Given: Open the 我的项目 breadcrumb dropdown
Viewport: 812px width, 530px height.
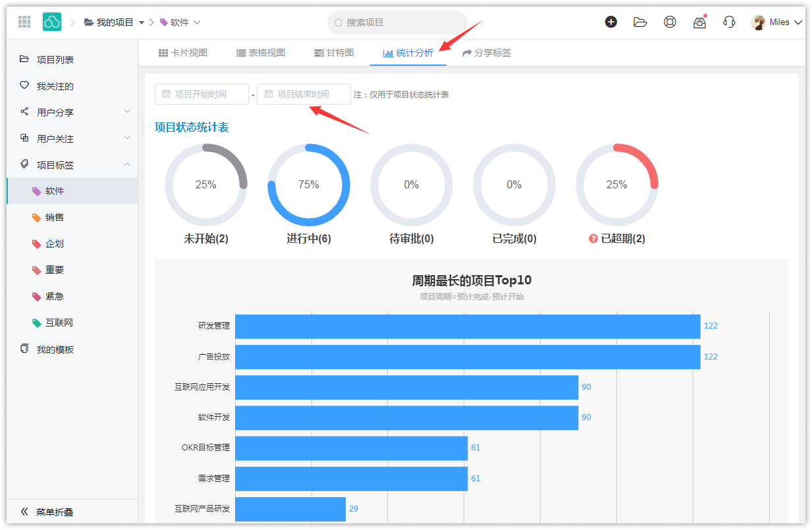Looking at the screenshot, I should point(142,22).
